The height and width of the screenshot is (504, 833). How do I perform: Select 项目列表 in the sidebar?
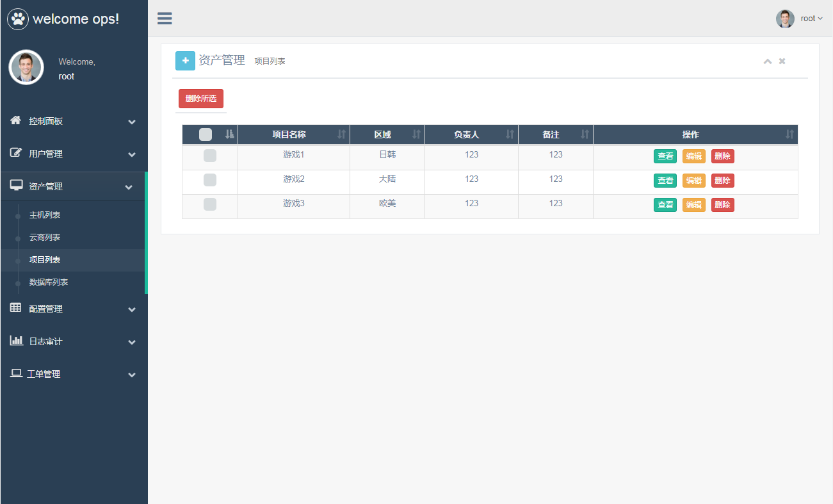tap(45, 260)
